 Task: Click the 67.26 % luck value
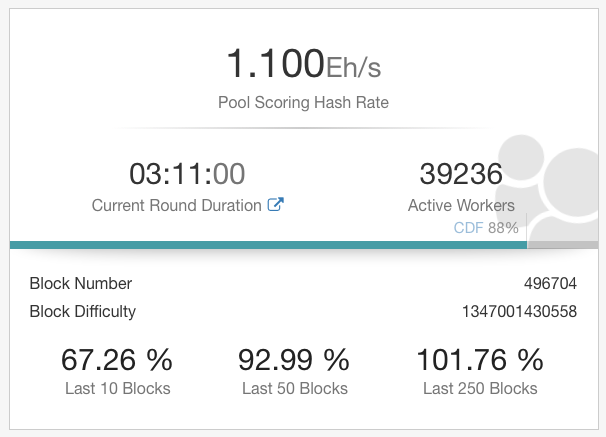pos(116,359)
